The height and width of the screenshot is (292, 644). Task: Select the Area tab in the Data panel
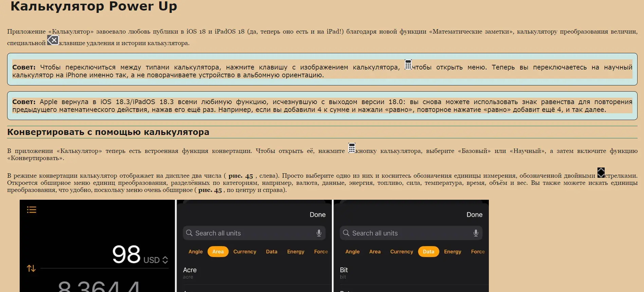(375, 252)
